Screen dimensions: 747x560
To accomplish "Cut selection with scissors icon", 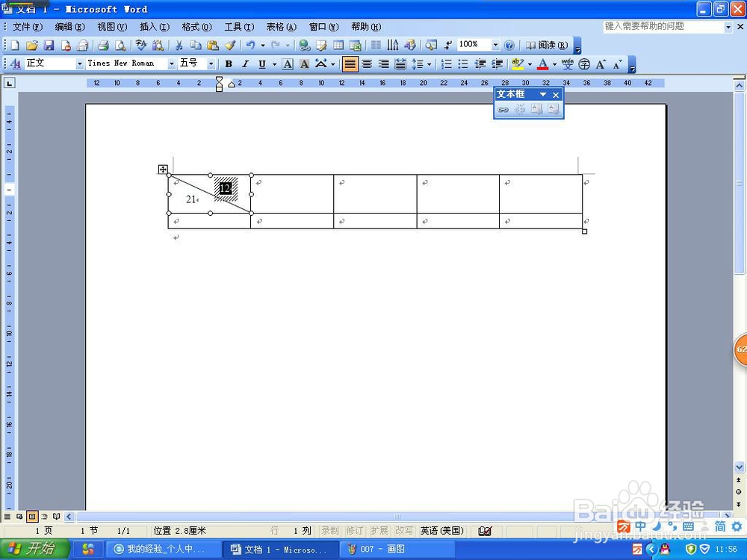I will 179,46.
